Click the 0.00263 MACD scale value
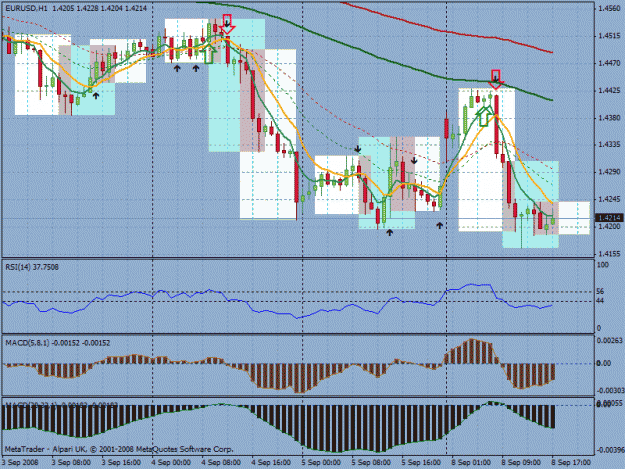The width and height of the screenshot is (625, 469). click(609, 341)
